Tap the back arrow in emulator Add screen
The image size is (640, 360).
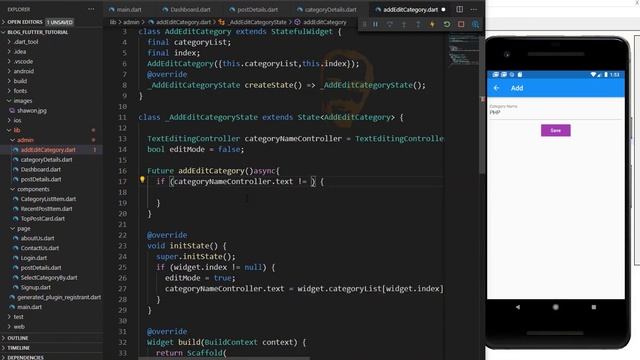(497, 88)
